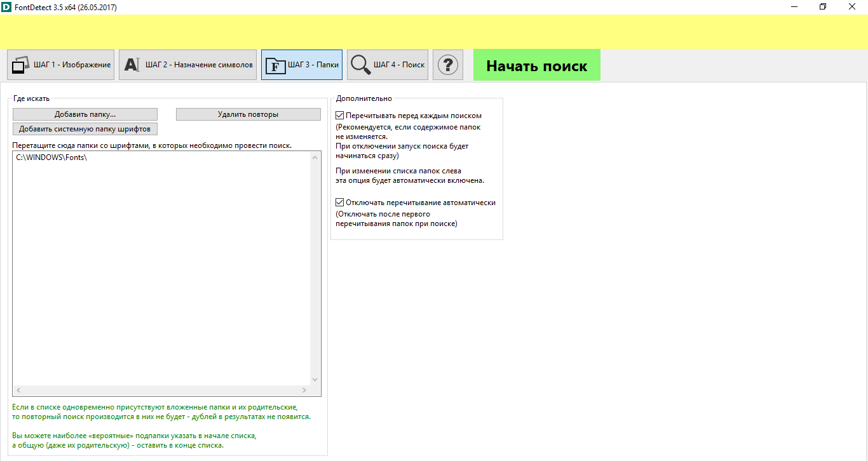The width and height of the screenshot is (868, 461).
Task: Open ШАГ 2 - Назначение символов tab
Action: click(x=187, y=65)
